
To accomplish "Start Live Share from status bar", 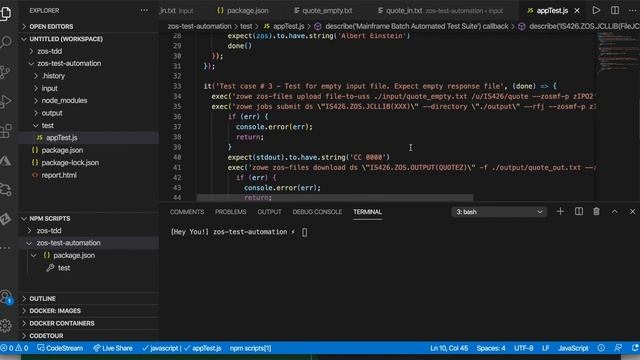I will (x=113, y=348).
